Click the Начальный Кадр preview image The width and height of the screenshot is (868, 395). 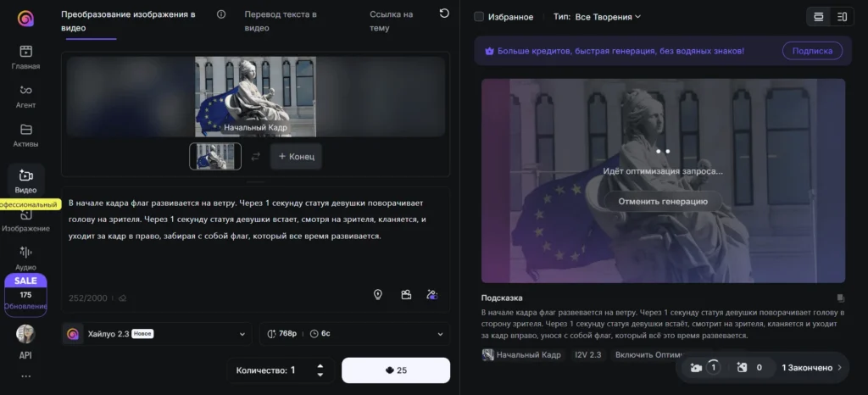(x=255, y=97)
